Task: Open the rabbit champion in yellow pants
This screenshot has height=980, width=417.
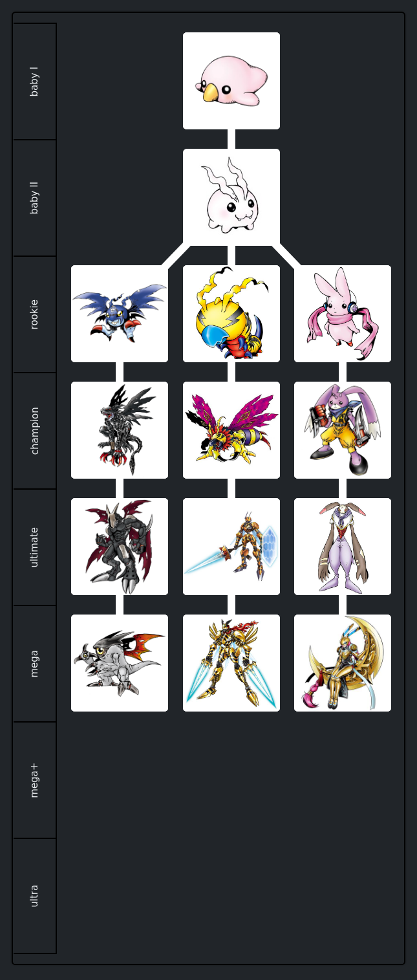Action: point(343,430)
